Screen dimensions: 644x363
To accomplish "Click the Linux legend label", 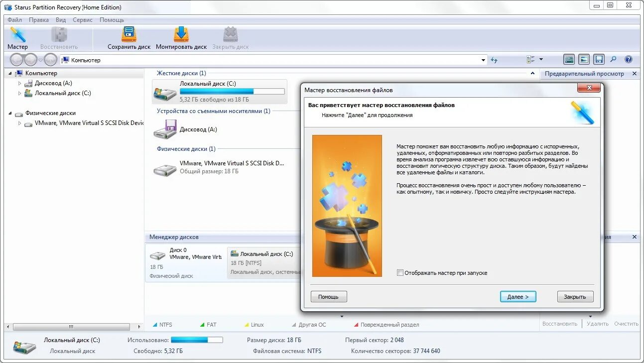I will [x=258, y=325].
